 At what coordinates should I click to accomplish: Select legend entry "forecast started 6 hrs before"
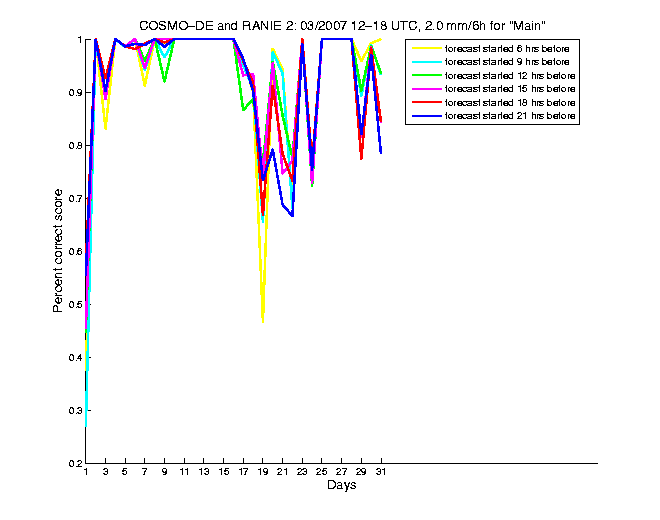[x=507, y=49]
